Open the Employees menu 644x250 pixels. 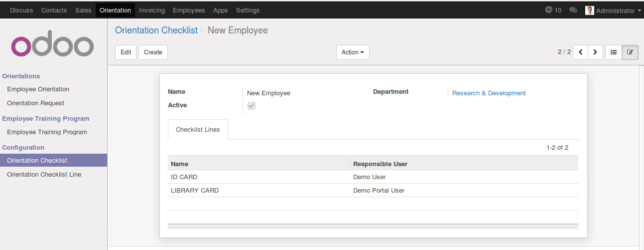click(x=189, y=10)
